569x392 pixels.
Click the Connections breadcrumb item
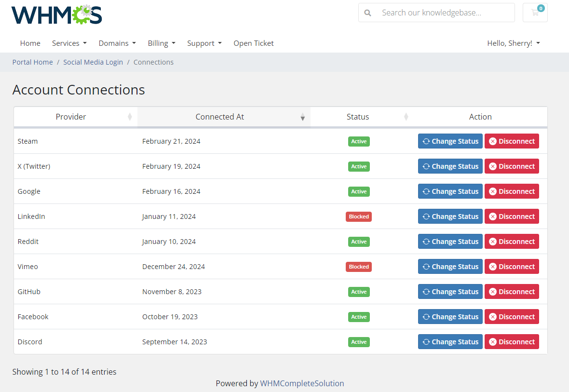[153, 62]
